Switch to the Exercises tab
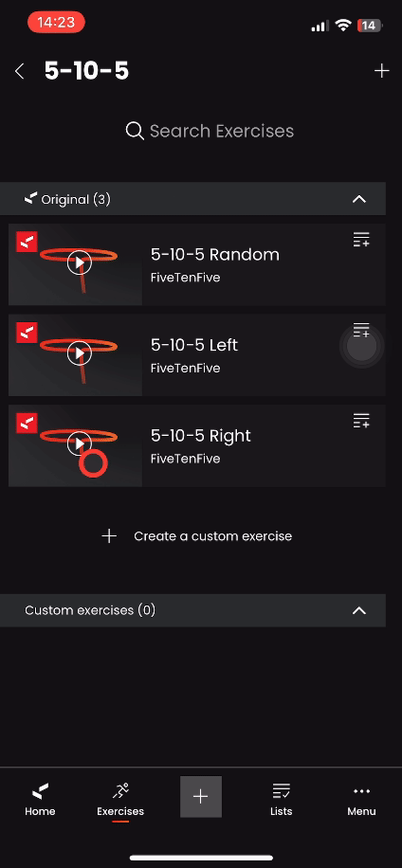This screenshot has width=402, height=868. pos(120,800)
